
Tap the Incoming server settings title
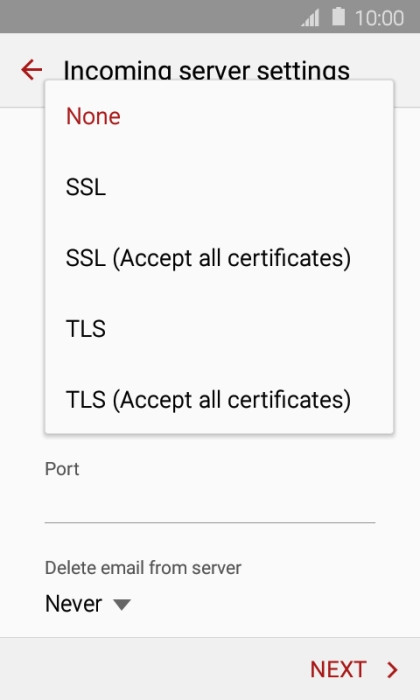[206, 71]
